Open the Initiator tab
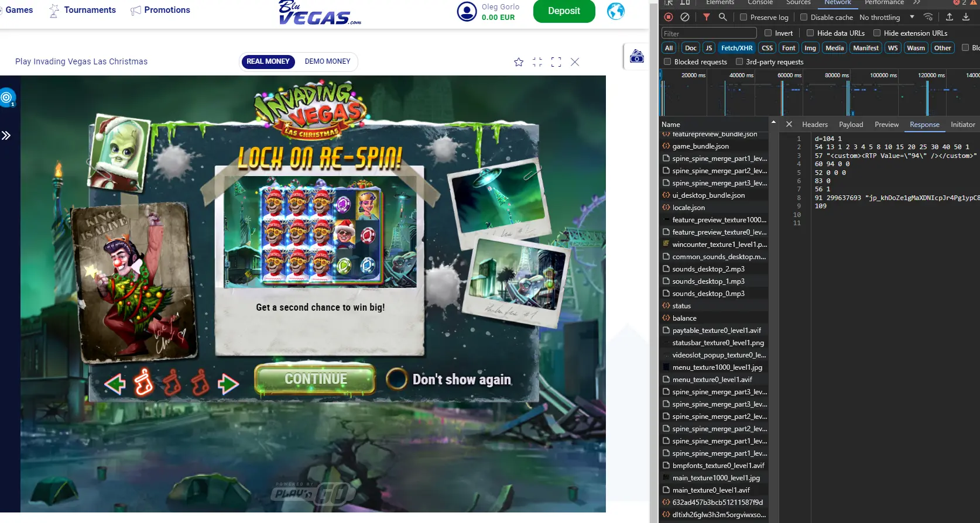This screenshot has width=980, height=523. click(962, 125)
